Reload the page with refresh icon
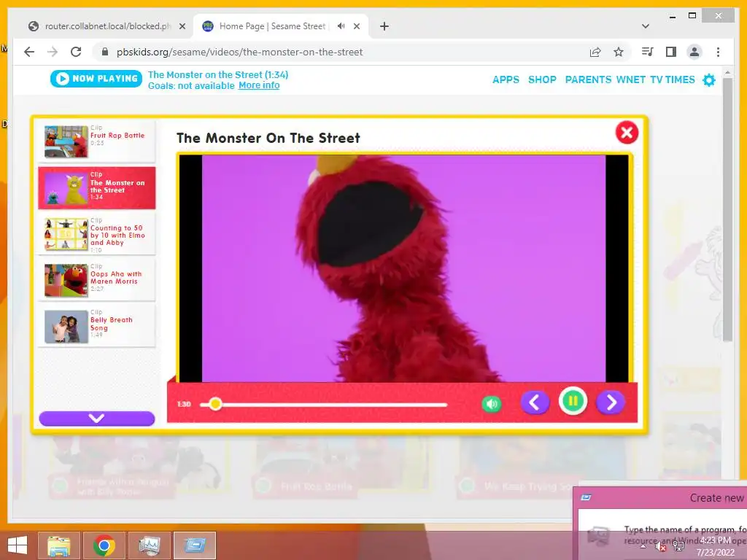747x560 pixels. point(76,52)
